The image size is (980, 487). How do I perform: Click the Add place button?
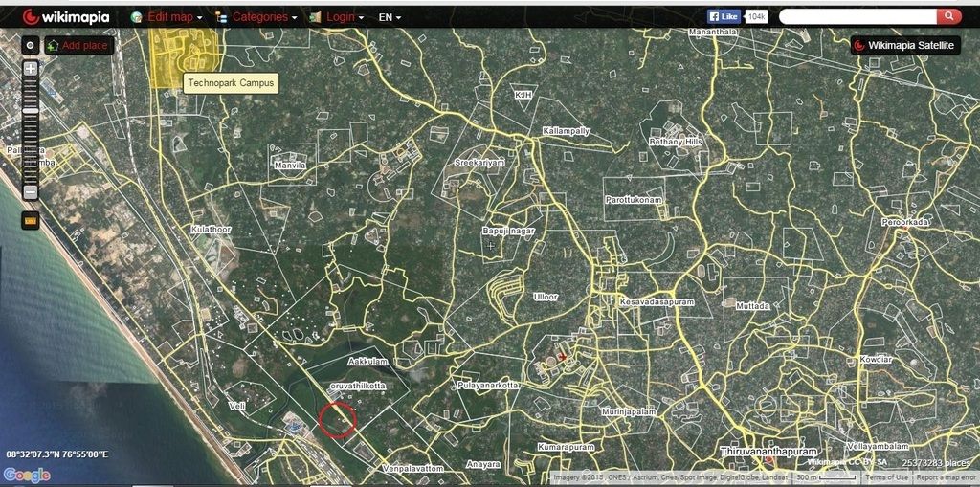point(78,45)
